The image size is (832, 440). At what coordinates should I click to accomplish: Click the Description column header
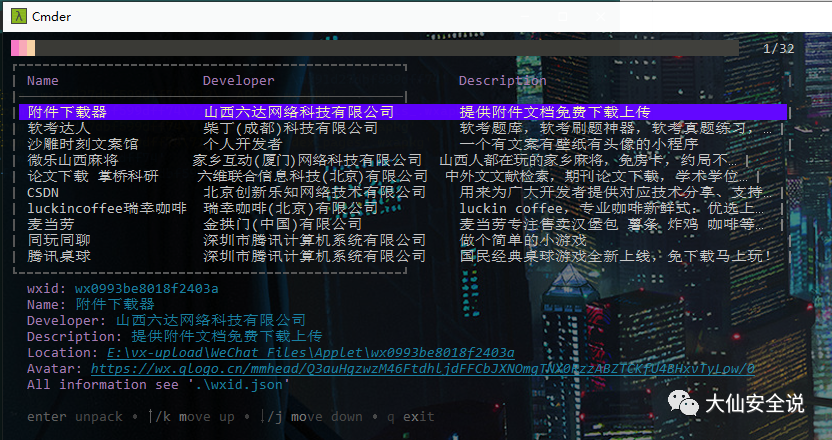502,81
